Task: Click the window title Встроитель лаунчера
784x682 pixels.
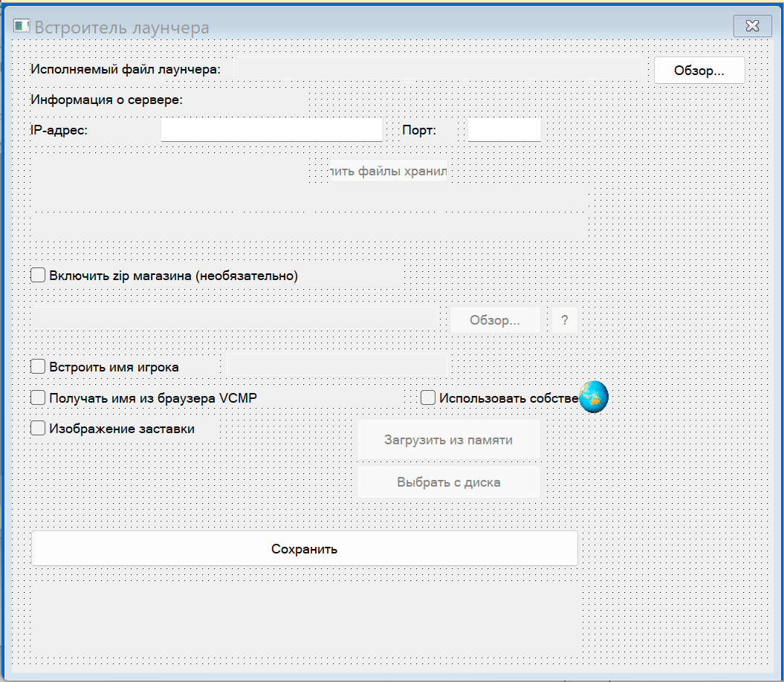Action: [123, 27]
